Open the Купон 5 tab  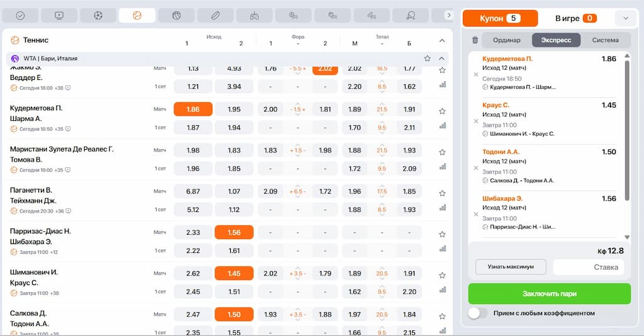[x=500, y=18]
